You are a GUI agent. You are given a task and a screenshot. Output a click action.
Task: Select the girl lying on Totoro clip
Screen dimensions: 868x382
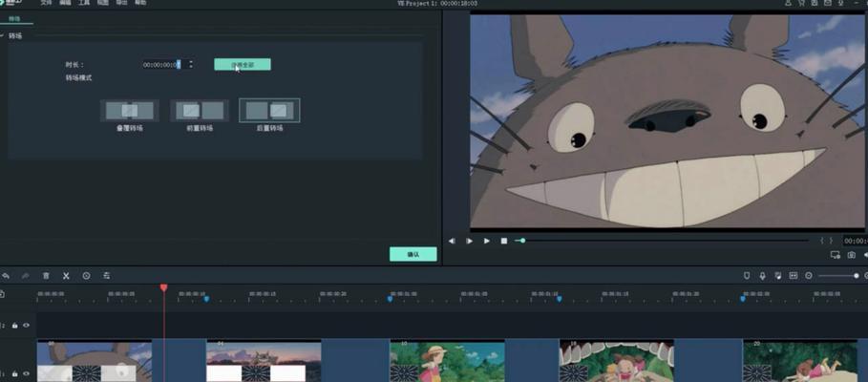coord(800,361)
